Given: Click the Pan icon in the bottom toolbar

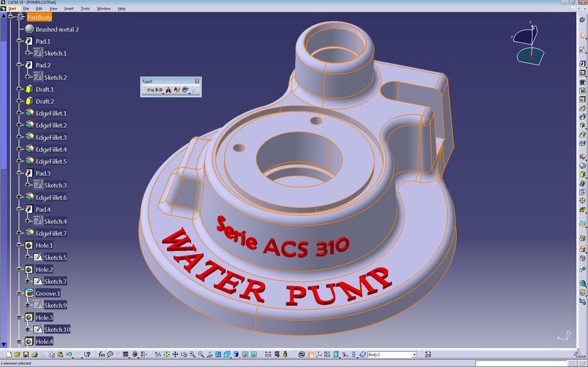Looking at the screenshot, I should (175, 354).
